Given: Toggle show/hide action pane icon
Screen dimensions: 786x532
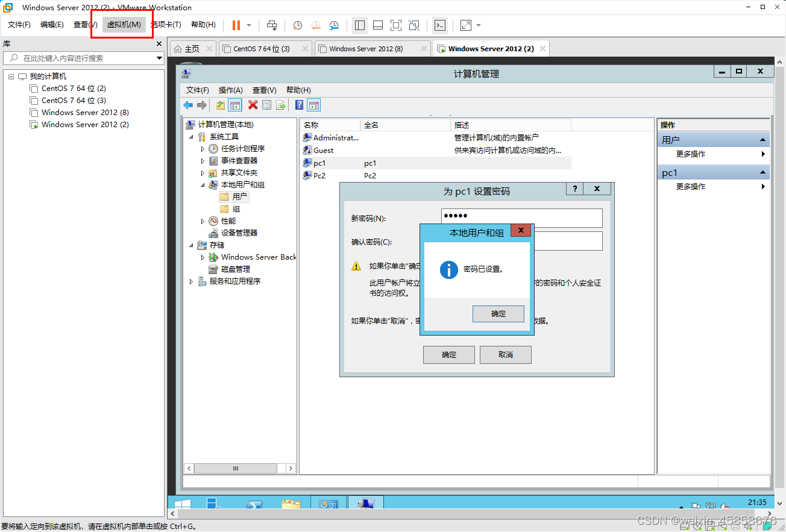Looking at the screenshot, I should pyautogui.click(x=313, y=105).
